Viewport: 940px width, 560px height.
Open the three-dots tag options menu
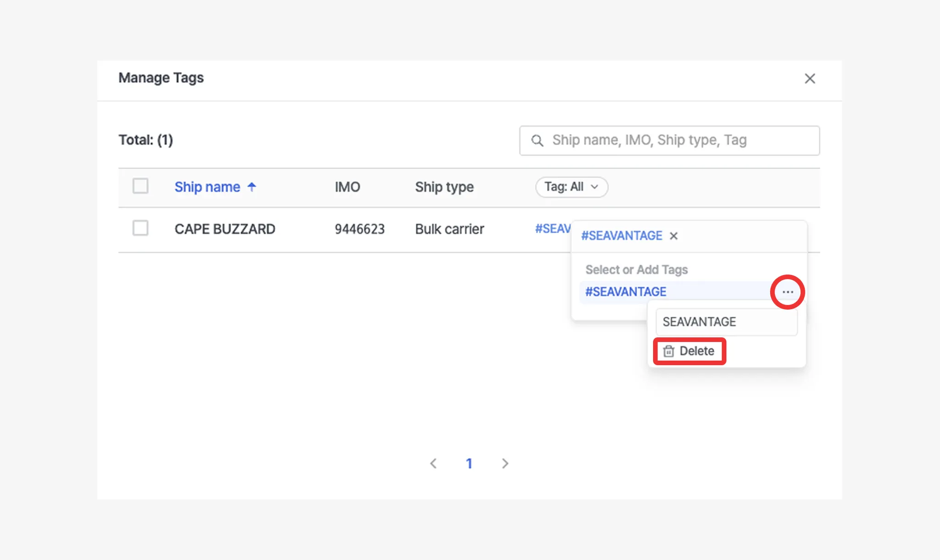point(788,292)
